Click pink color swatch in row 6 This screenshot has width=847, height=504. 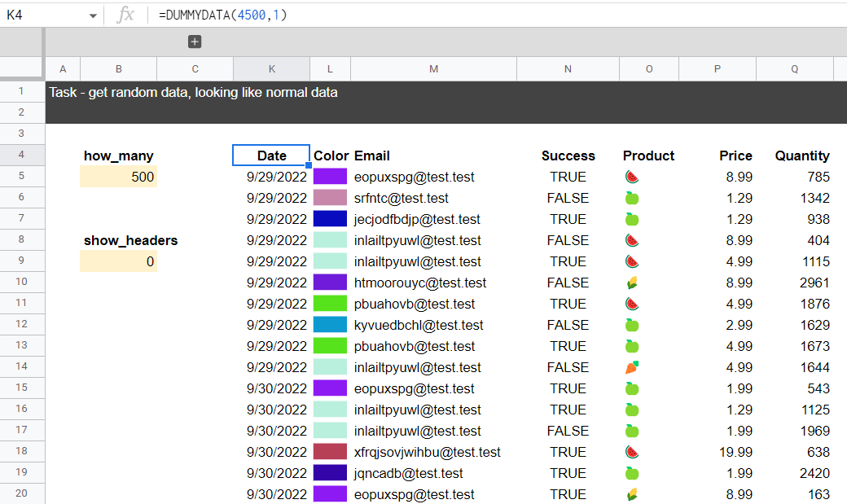(330, 198)
